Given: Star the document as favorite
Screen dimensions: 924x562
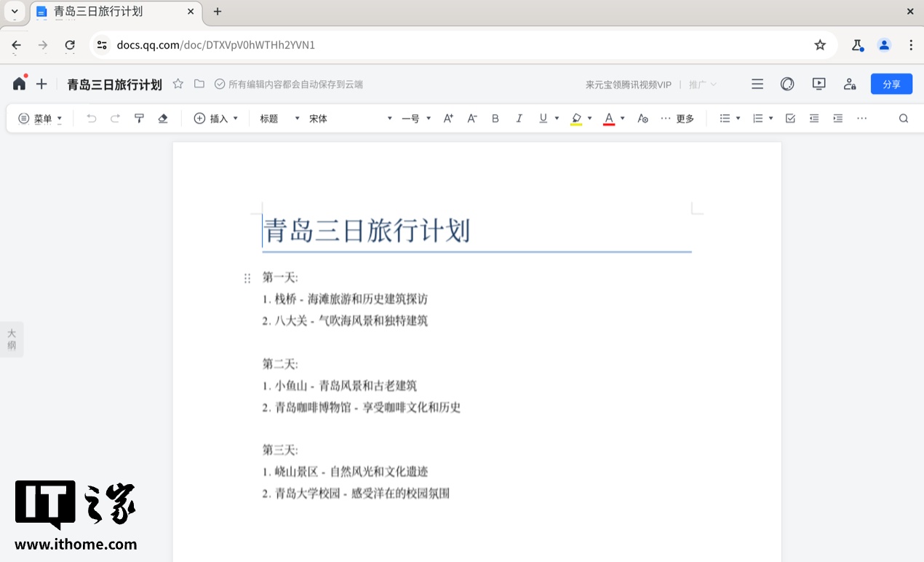Looking at the screenshot, I should [178, 84].
